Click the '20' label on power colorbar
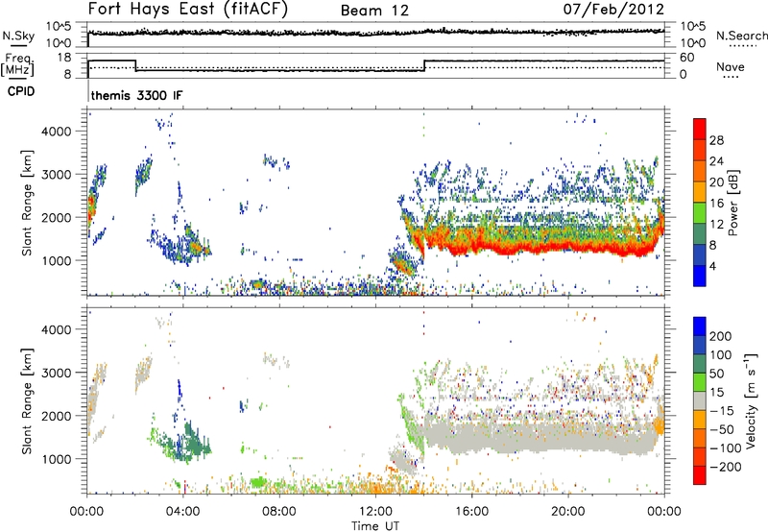 point(716,182)
